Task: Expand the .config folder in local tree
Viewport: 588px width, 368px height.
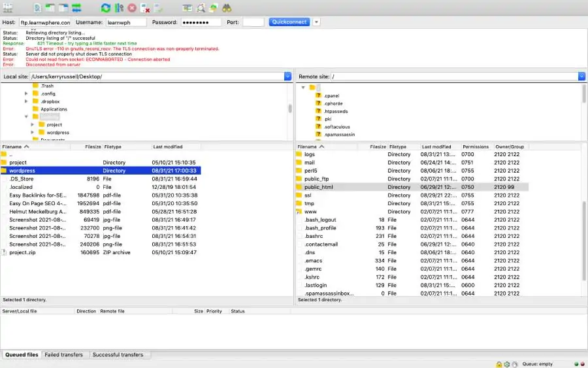Action: click(x=26, y=93)
